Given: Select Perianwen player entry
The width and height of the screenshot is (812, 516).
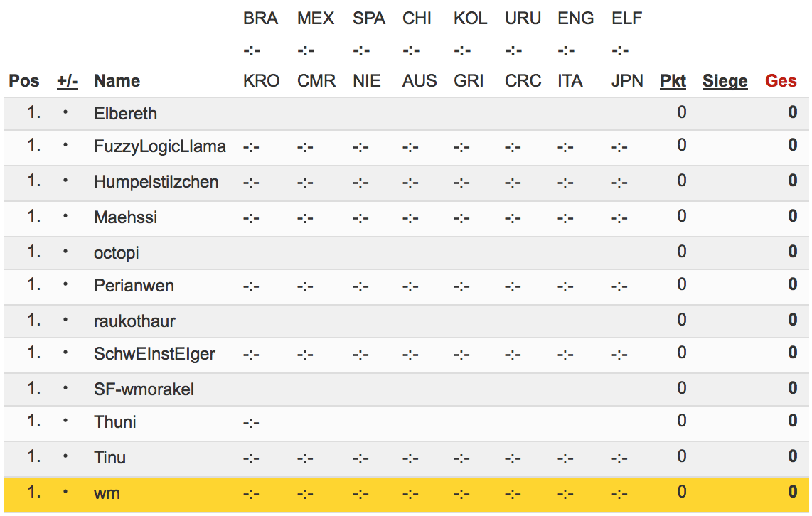Looking at the screenshot, I should [x=134, y=286].
